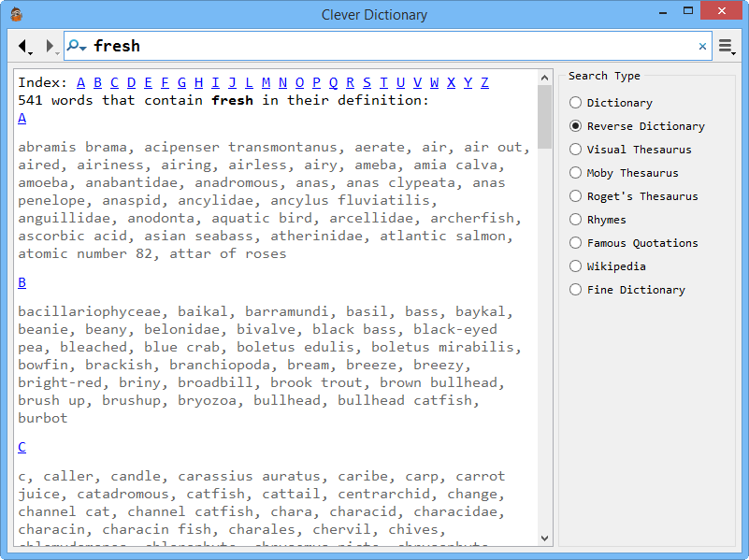Jump to index letter V
749x560 pixels.
point(417,82)
